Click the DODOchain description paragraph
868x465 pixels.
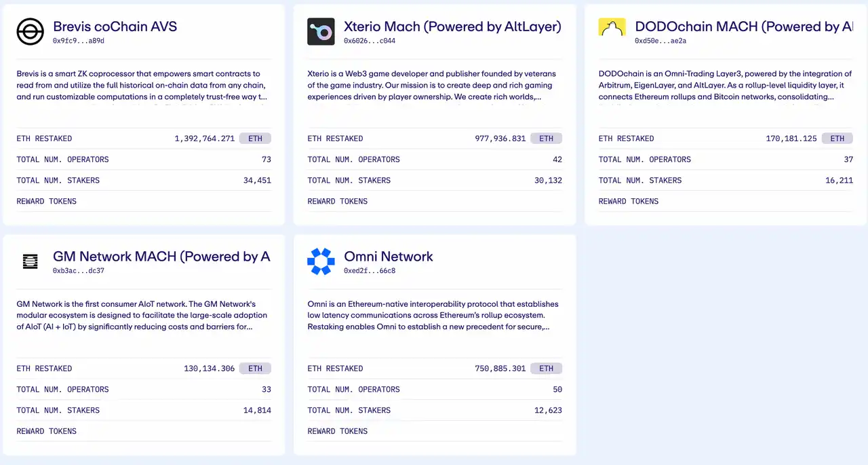tap(725, 85)
